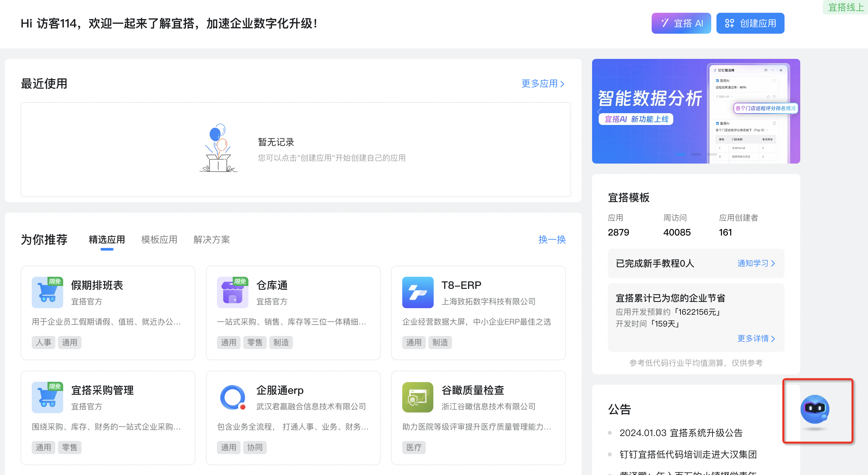This screenshot has height=475, width=868.
Task: Click the 企服通erp circle icon
Action: (232, 397)
